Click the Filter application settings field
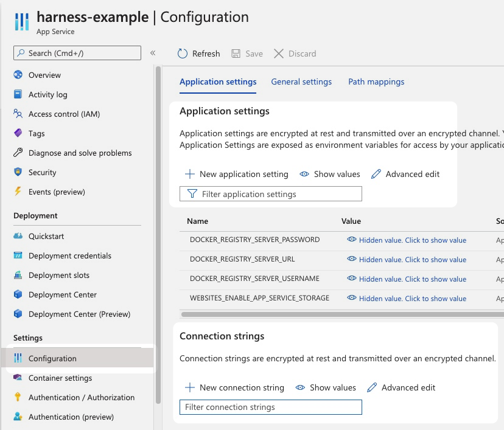 271,194
